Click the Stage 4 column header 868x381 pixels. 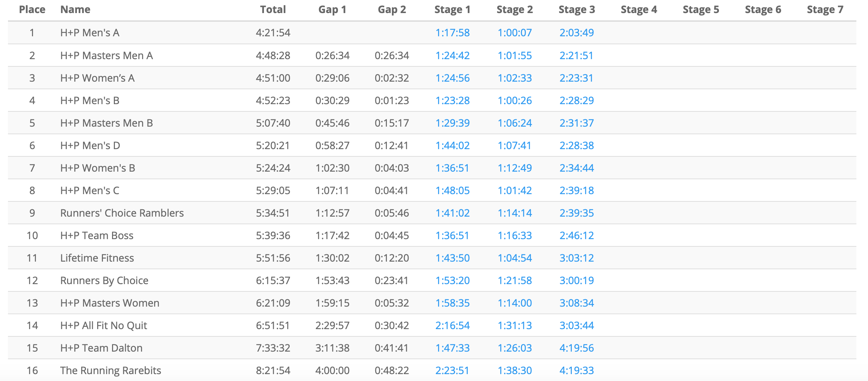[638, 9]
